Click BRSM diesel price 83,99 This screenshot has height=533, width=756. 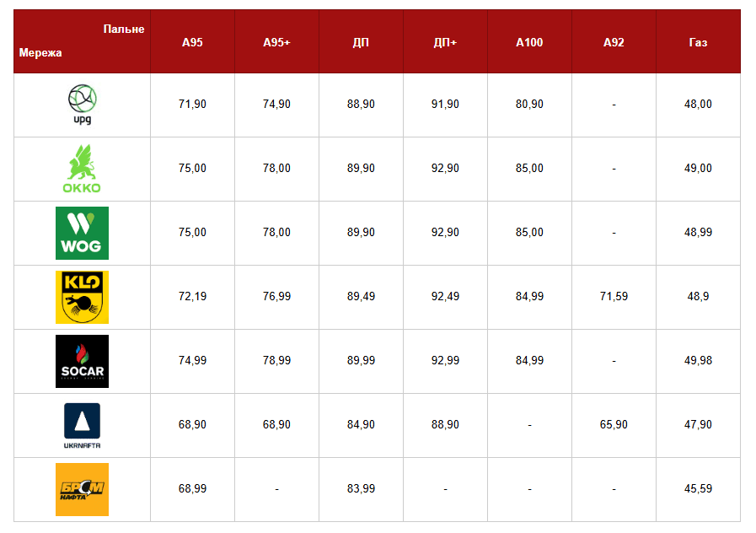point(361,489)
